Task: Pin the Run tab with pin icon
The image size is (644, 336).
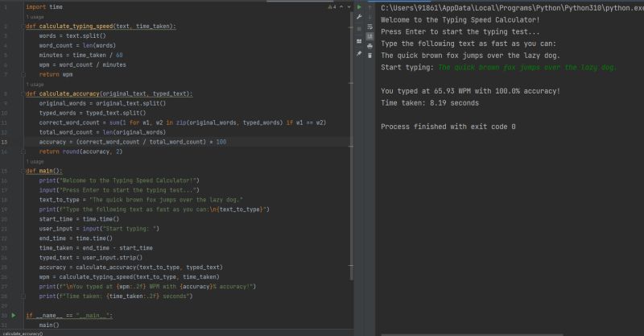Action: (x=359, y=53)
